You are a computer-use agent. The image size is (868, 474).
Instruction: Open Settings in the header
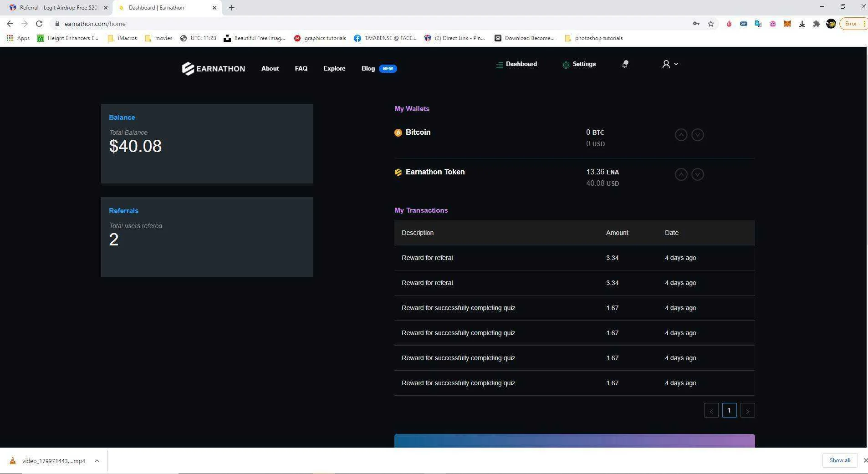click(x=579, y=64)
